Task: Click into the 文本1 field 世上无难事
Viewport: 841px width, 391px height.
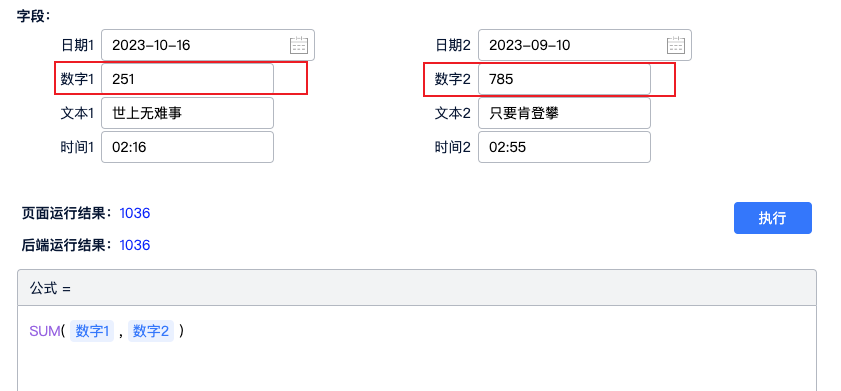Action: 187,113
